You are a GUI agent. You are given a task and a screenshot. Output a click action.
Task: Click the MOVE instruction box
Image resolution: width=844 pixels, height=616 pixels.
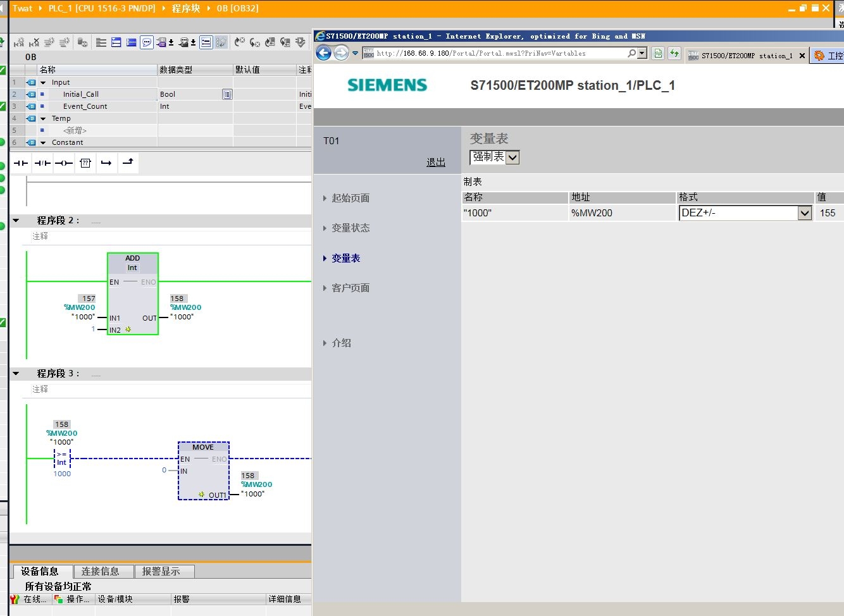(x=204, y=471)
